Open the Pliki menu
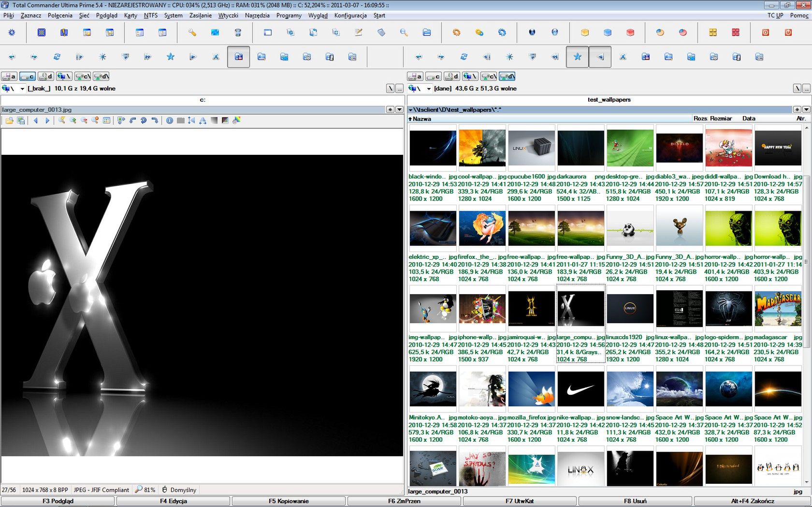The image size is (812, 507). 9,15
